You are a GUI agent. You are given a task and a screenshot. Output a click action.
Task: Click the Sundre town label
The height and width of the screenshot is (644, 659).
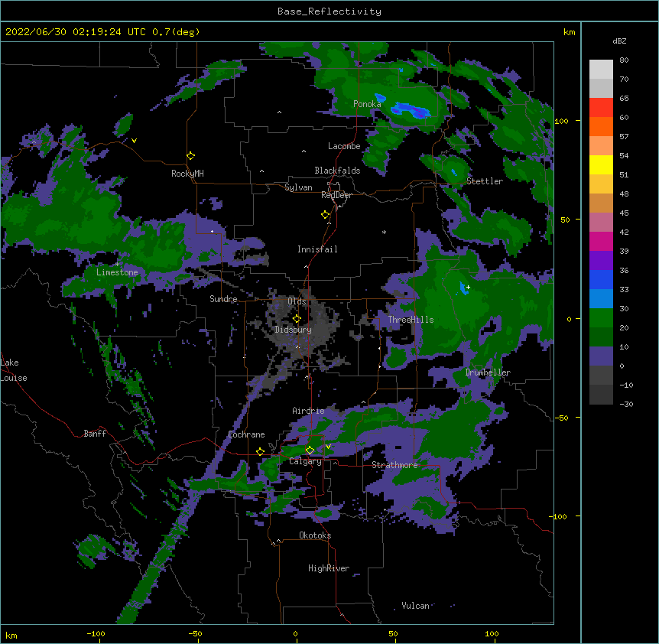(223, 299)
